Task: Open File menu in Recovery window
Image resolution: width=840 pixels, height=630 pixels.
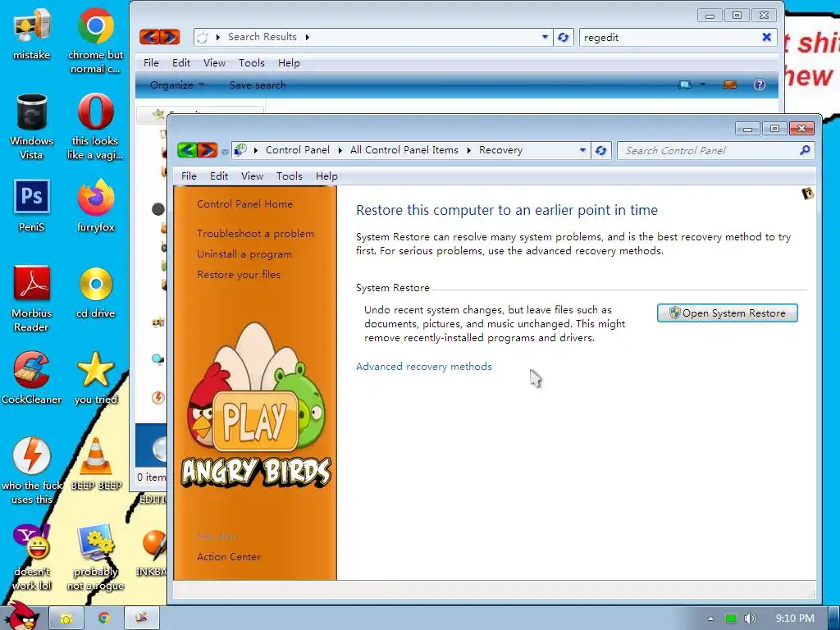Action: (189, 176)
